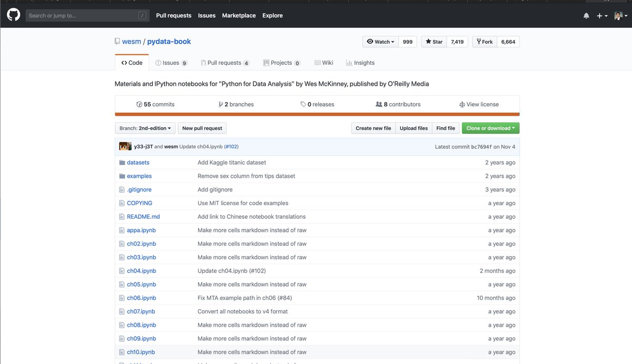Open the ch04.ipynb file

141,271
